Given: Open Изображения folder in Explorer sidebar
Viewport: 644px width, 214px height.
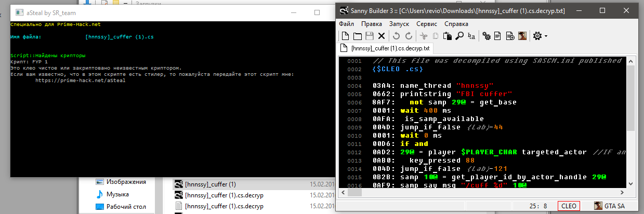Looking at the screenshot, I should coord(126,182).
